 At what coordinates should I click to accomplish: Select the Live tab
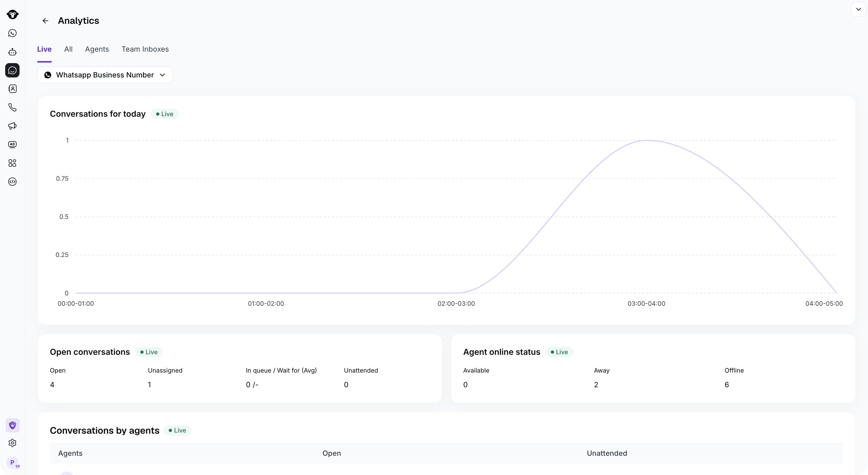tap(44, 49)
